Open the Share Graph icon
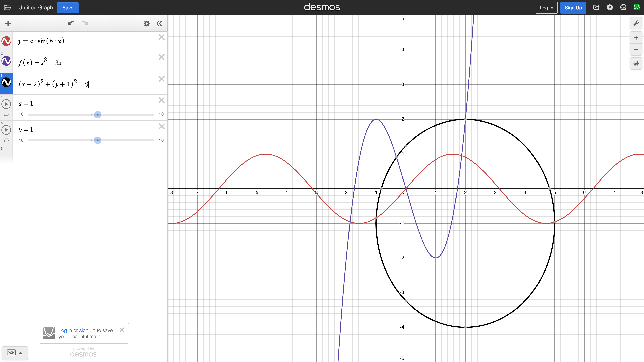The width and height of the screenshot is (644, 362). click(596, 8)
